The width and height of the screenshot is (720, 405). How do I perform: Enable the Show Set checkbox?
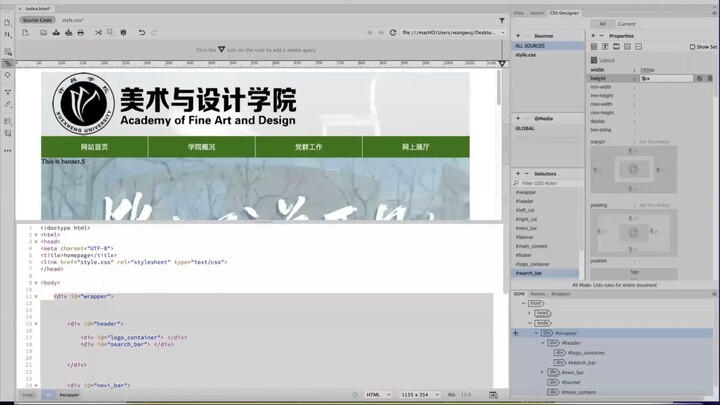coord(692,47)
